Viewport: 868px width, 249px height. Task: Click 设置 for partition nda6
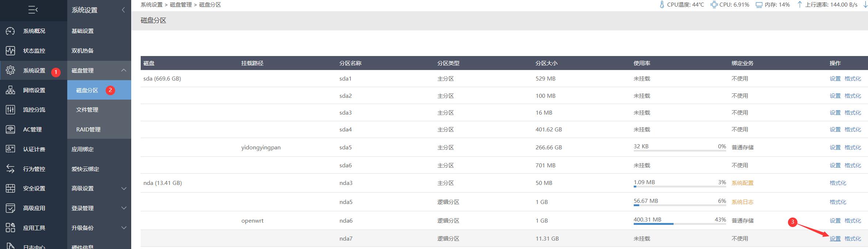click(835, 221)
